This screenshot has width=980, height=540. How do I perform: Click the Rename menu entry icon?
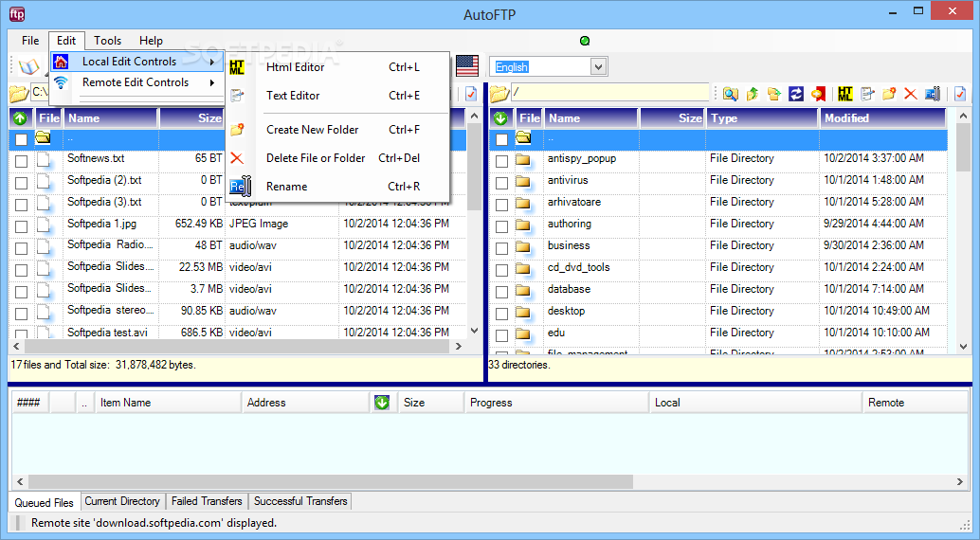point(240,186)
